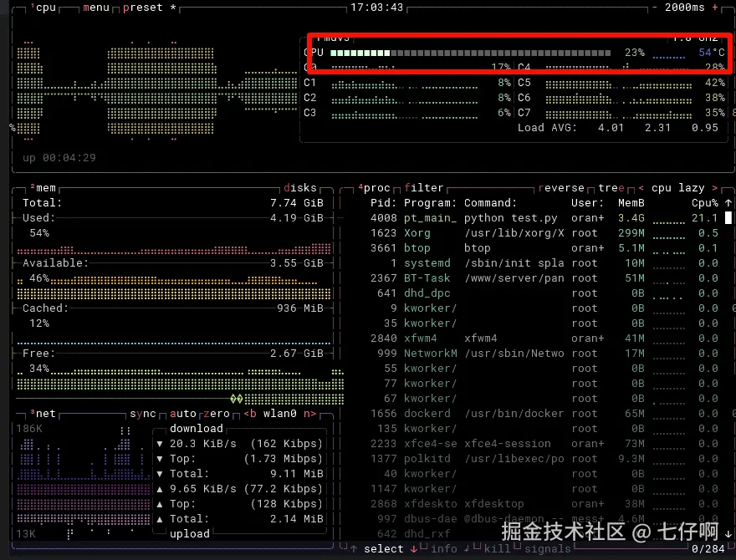Viewport: 736px width, 560px height.
Task: Click Free memory 2.67 GiB value
Action: [297, 354]
